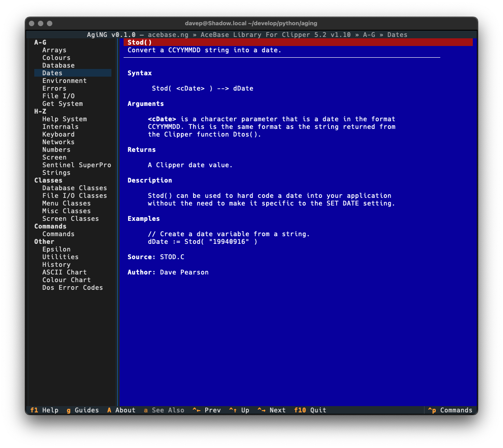Image resolution: width=503 pixels, height=448 pixels.
Task: Select Dos Error Codes in the sidebar
Action: (72, 288)
